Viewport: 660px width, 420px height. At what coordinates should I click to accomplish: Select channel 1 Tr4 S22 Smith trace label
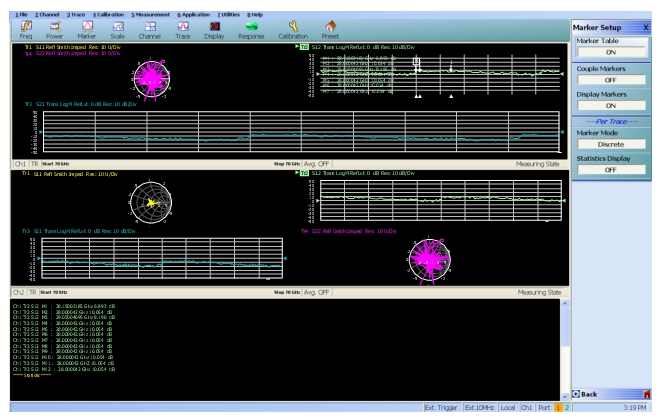point(72,53)
